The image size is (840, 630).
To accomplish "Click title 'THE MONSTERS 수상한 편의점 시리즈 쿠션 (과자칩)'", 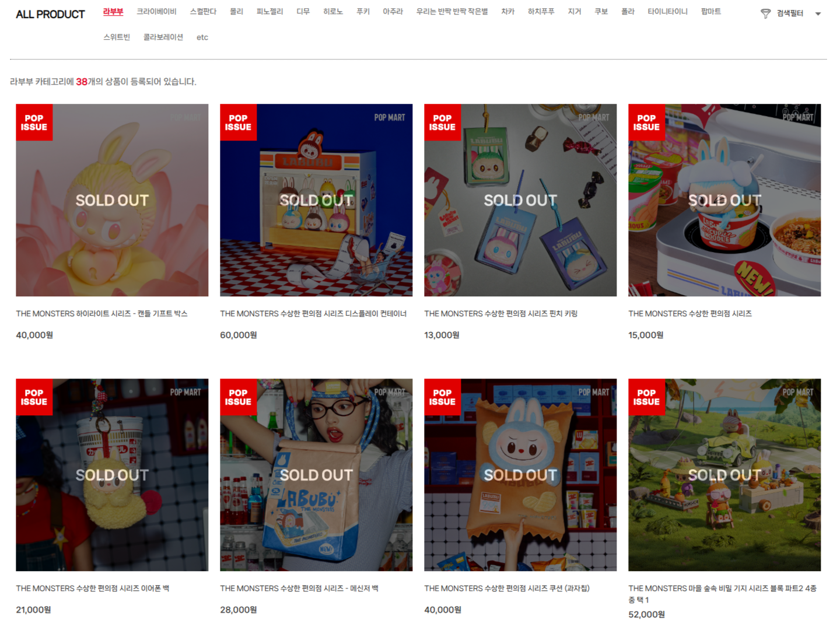I will click(507, 589).
